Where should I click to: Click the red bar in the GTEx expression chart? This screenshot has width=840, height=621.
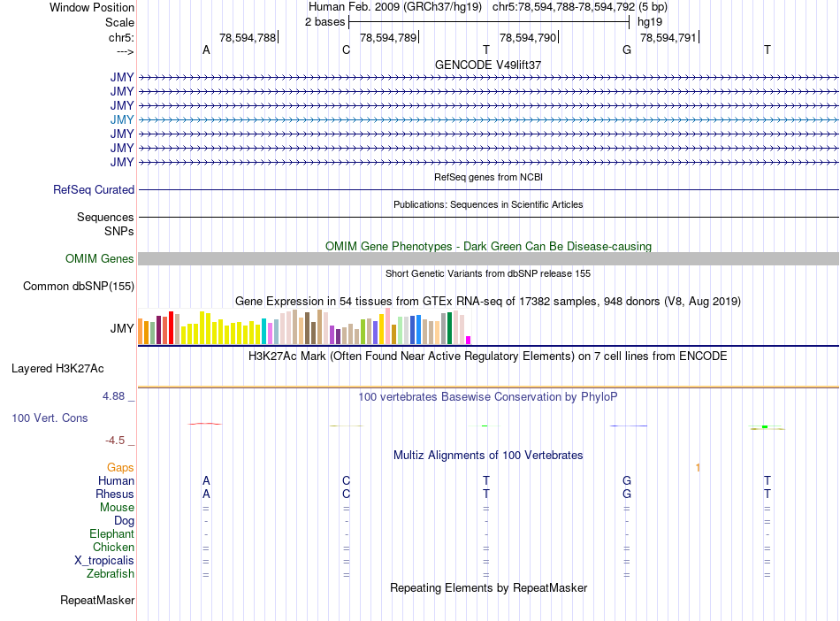point(171,327)
